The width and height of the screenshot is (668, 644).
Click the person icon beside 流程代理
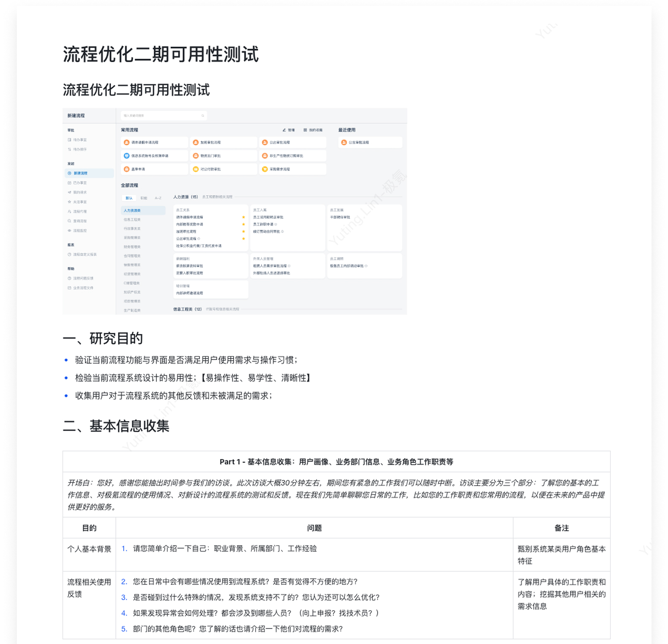[69, 212]
